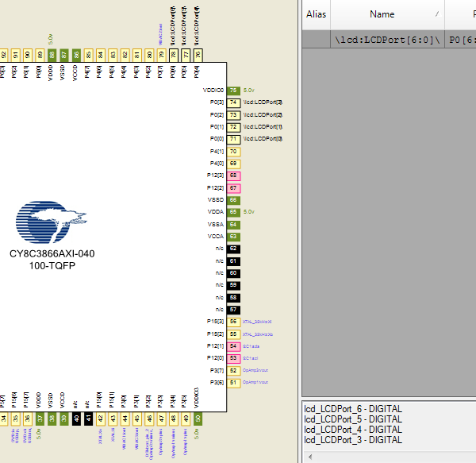Screen dimensions: 476x463
Task: Select green pin 63 VCCA
Action: (x=233, y=237)
